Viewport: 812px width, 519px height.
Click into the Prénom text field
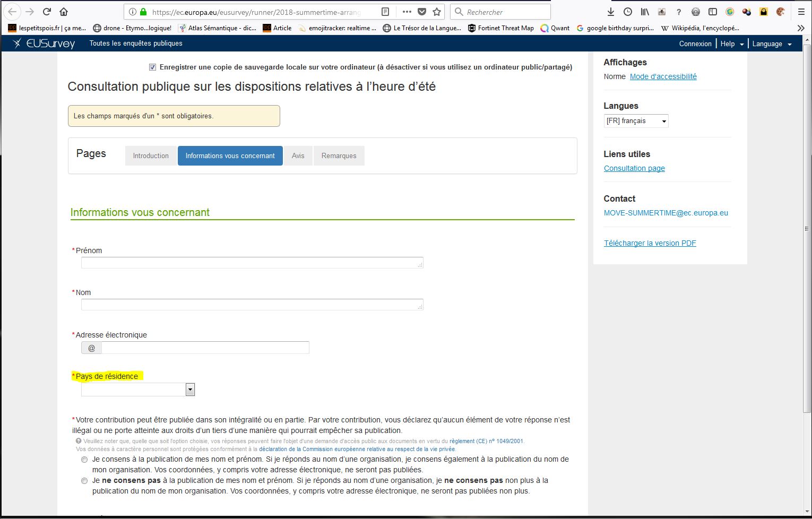252,263
